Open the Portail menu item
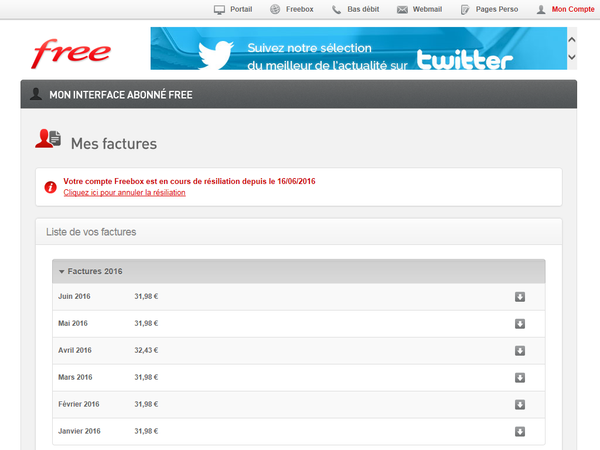600x450 pixels. coord(233,10)
